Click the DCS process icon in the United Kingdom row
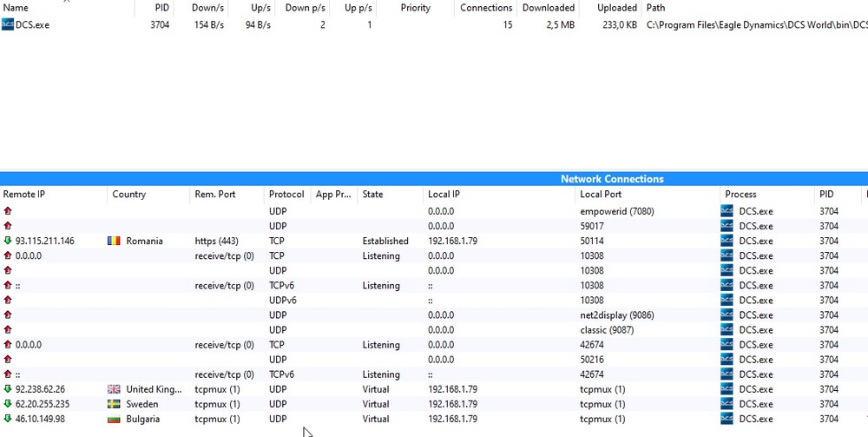The height and width of the screenshot is (437, 868). 727,389
